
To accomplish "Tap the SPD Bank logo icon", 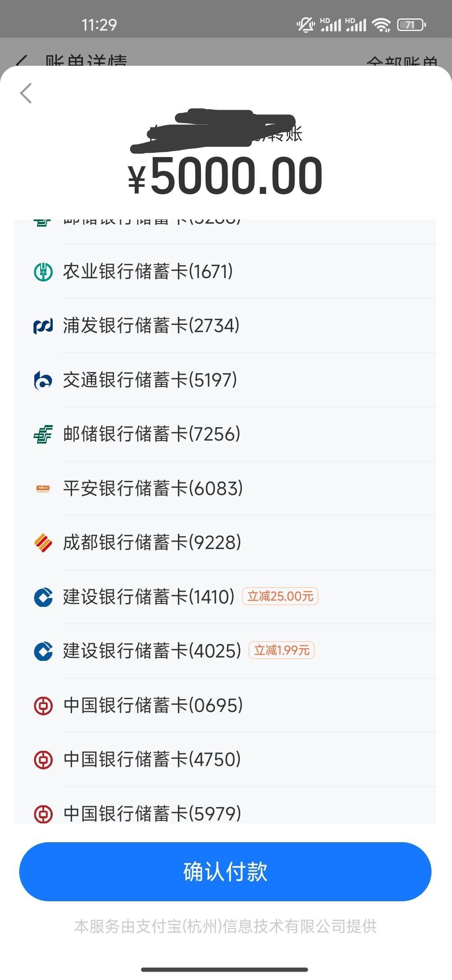I will 43,326.
